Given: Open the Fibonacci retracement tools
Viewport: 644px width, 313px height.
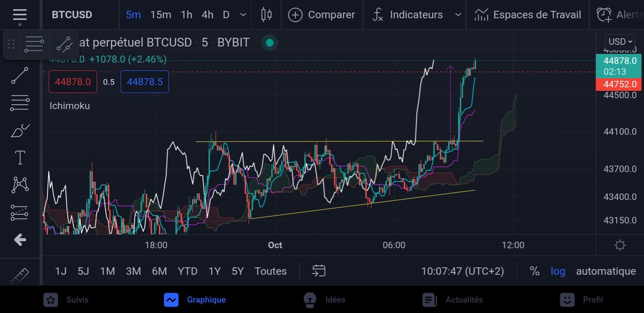Looking at the screenshot, I should [x=20, y=103].
